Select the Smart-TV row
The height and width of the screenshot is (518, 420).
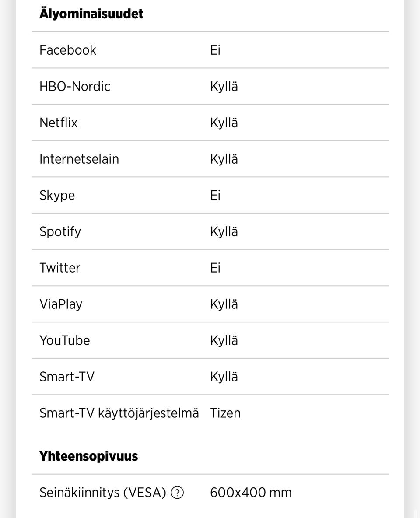click(67, 376)
